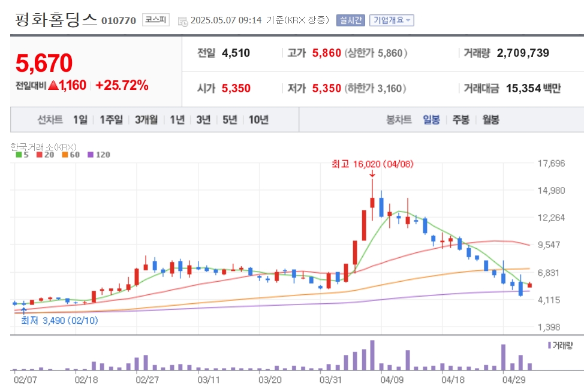
Task: Select the 일봉 daily candle chart
Action: coord(431,120)
